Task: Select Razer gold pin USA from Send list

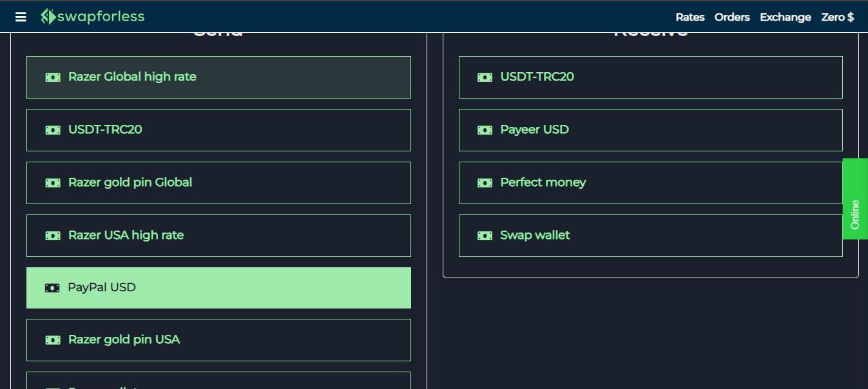Action: 218,339
